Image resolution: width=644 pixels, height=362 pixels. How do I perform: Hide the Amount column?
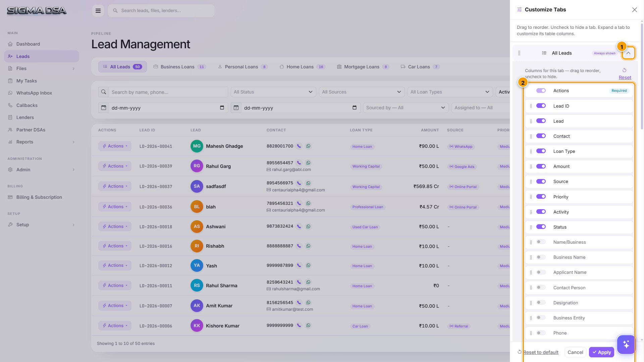(x=541, y=166)
